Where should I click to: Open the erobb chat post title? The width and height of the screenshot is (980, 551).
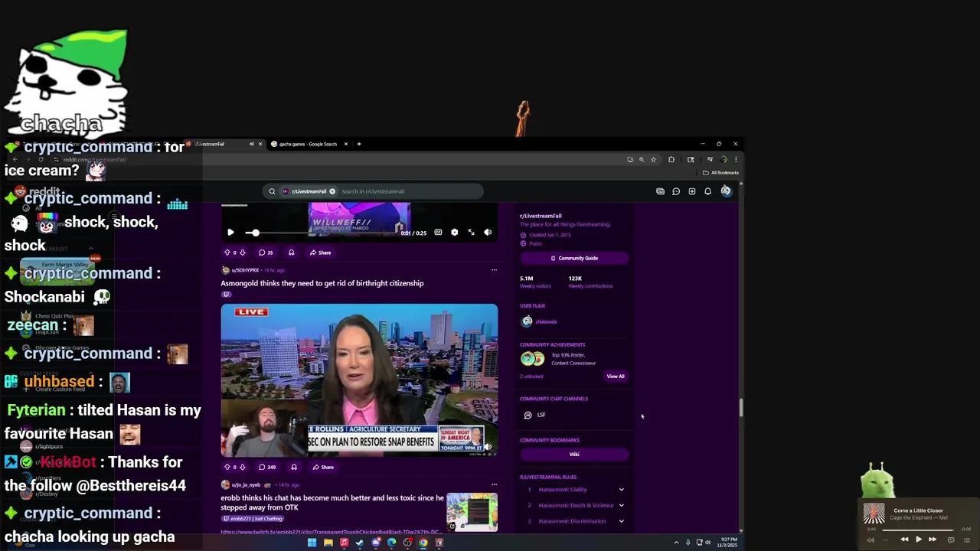[x=332, y=503]
